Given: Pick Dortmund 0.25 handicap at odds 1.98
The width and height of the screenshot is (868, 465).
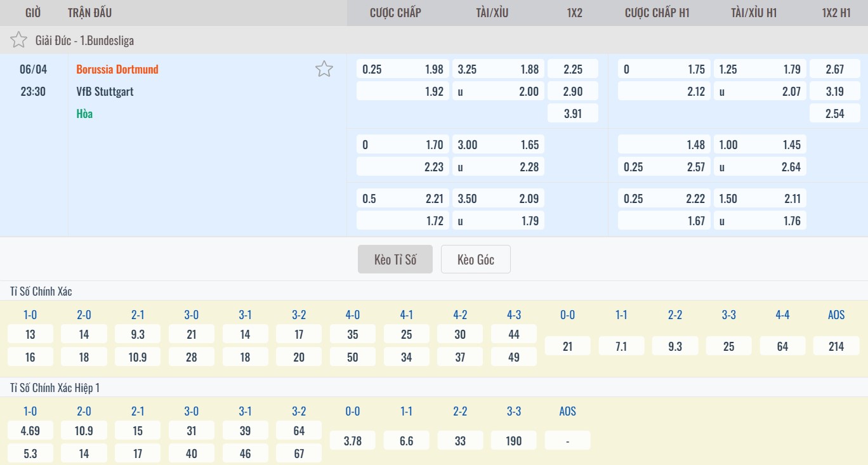Looking at the screenshot, I should click(x=402, y=69).
